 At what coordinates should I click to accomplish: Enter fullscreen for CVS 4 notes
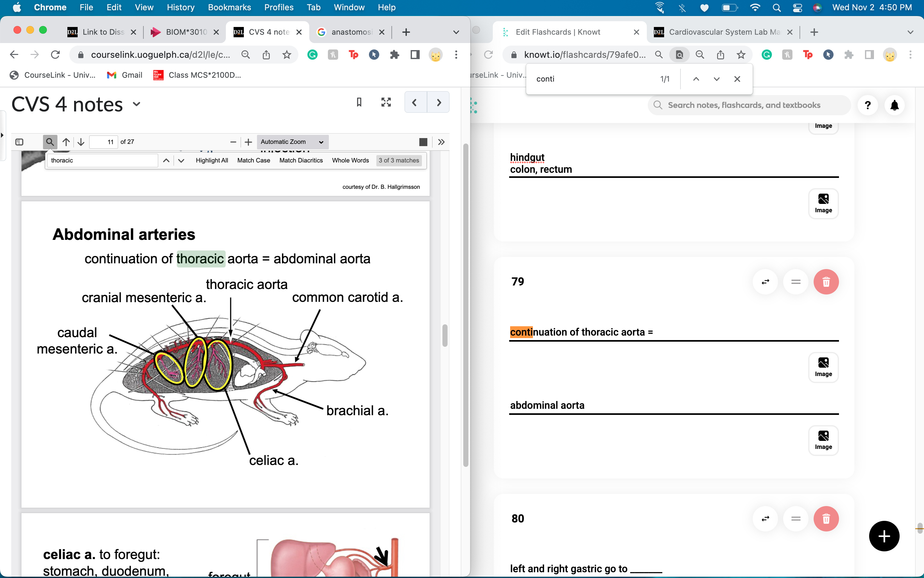[x=386, y=102]
